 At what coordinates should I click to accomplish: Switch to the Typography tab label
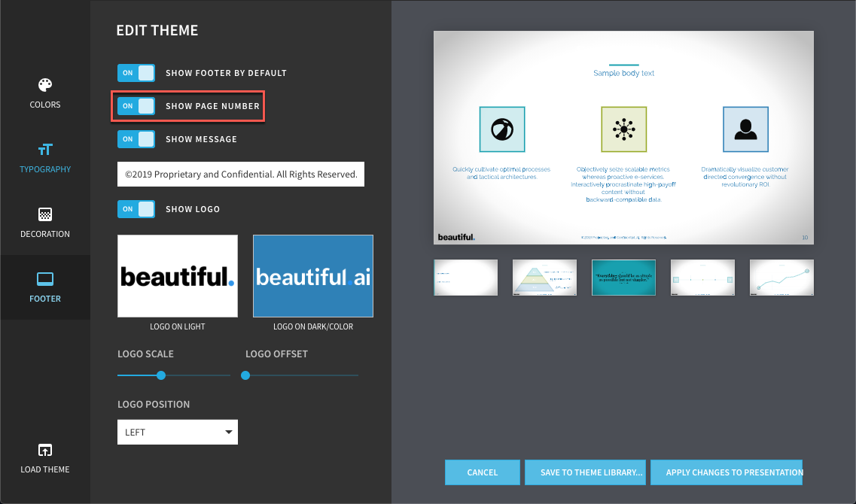coord(45,169)
